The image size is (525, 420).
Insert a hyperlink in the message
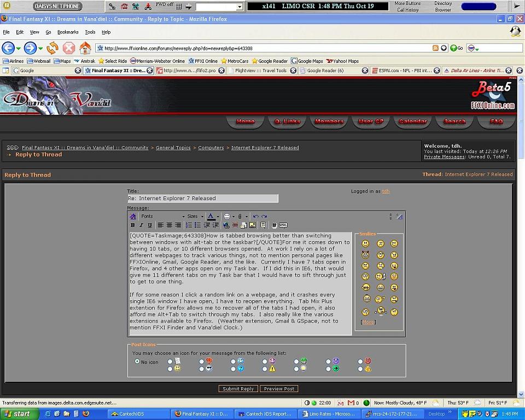(x=226, y=225)
